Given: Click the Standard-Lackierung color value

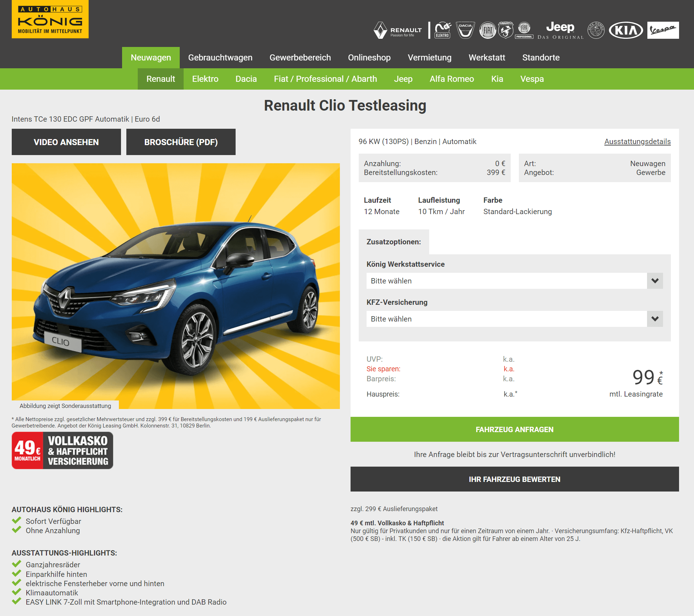Looking at the screenshot, I should tap(517, 212).
